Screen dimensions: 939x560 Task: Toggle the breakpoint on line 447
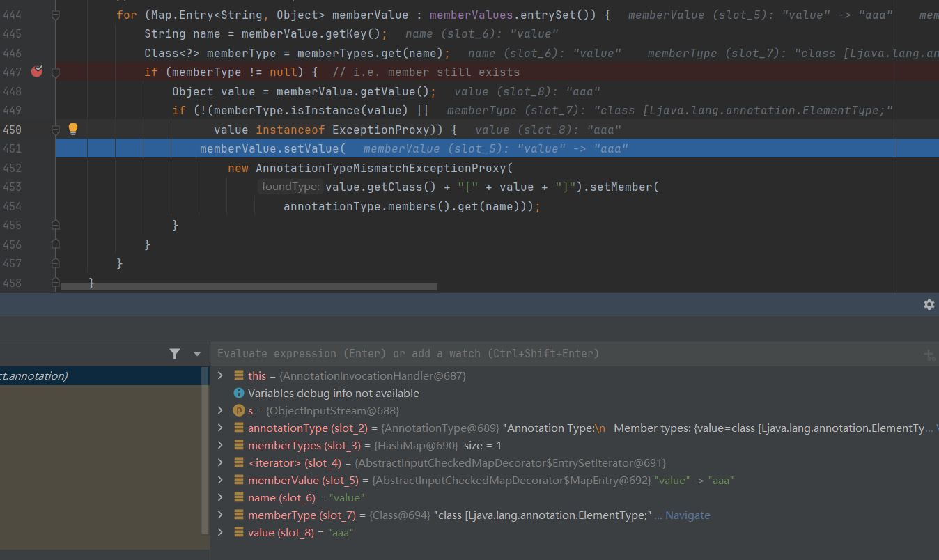[x=37, y=71]
